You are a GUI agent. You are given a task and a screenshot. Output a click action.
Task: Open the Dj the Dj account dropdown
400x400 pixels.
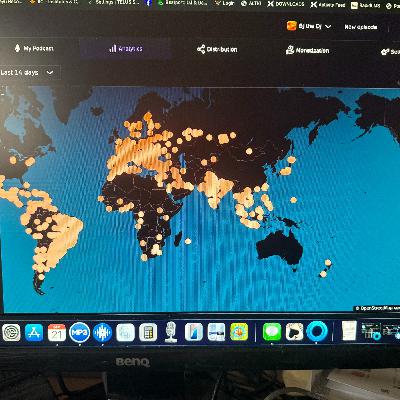click(x=309, y=26)
